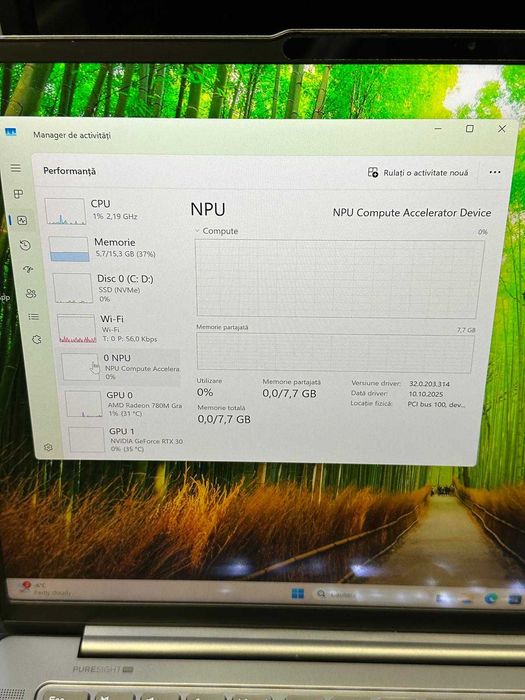Open the weather widget on taskbar
525x700 pixels.
44,588
